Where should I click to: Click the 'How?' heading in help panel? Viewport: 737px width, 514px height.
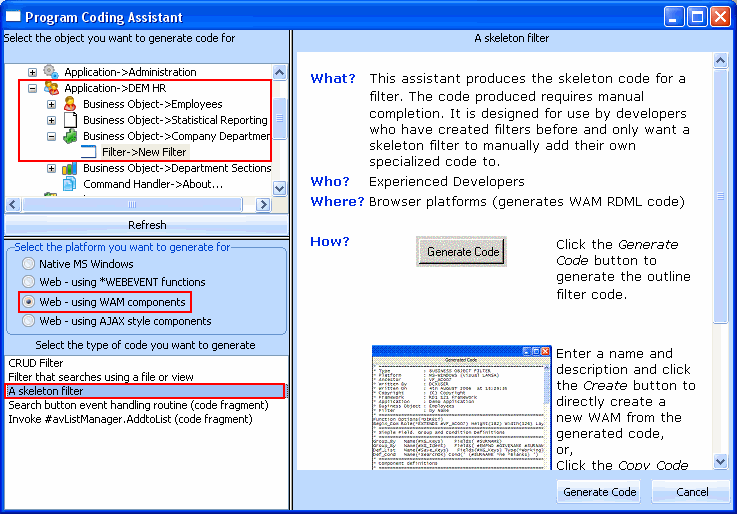click(x=330, y=241)
